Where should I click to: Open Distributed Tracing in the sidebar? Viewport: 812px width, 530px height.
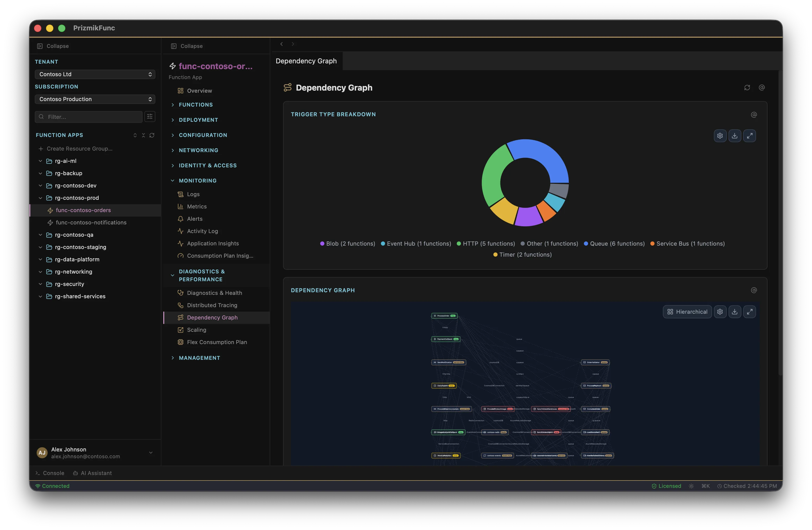pyautogui.click(x=212, y=305)
